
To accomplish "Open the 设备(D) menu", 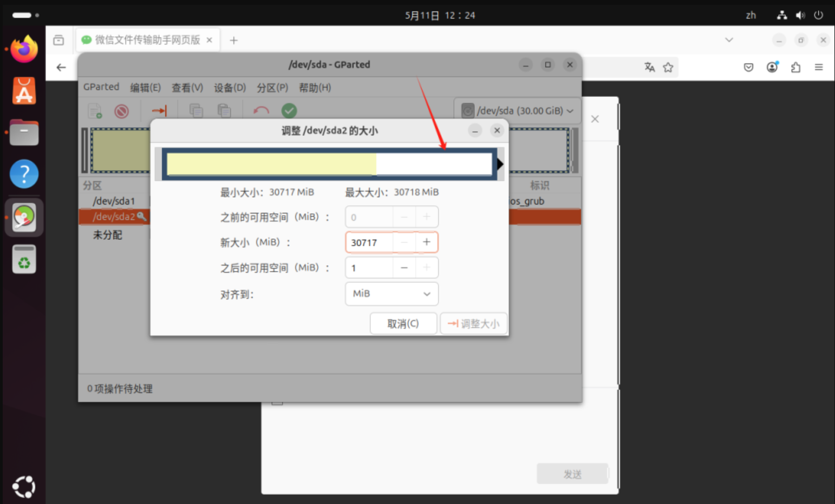I will click(x=230, y=87).
